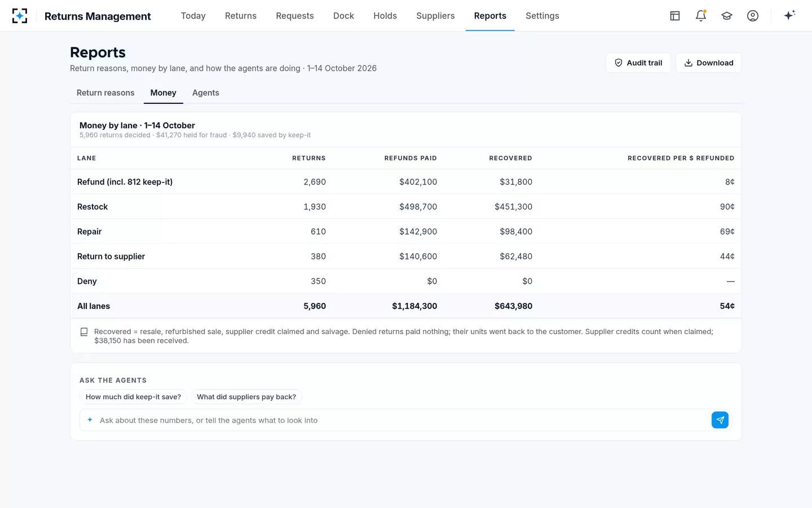
Task: Click the $1,184,300 total refunds paid
Action: pyautogui.click(x=414, y=306)
